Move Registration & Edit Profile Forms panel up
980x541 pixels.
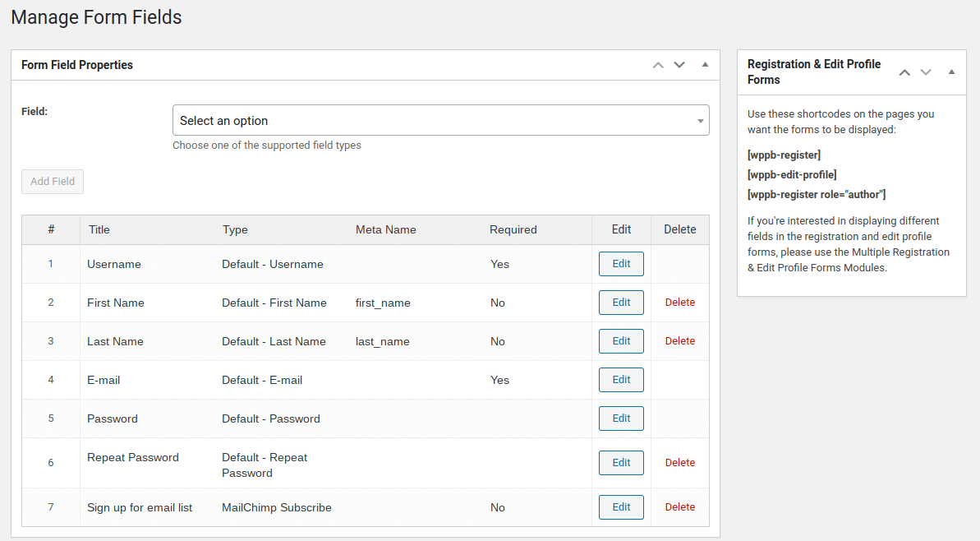click(x=904, y=72)
